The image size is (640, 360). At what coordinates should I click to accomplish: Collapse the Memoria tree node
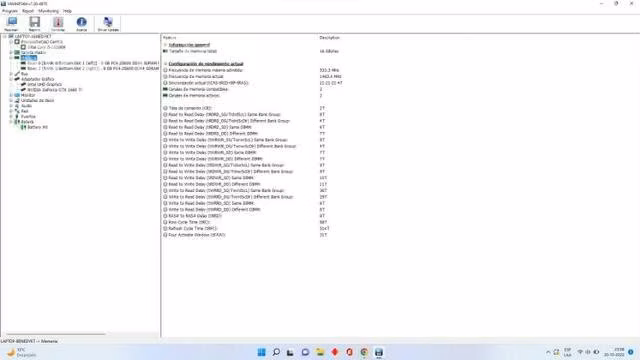click(x=11, y=58)
